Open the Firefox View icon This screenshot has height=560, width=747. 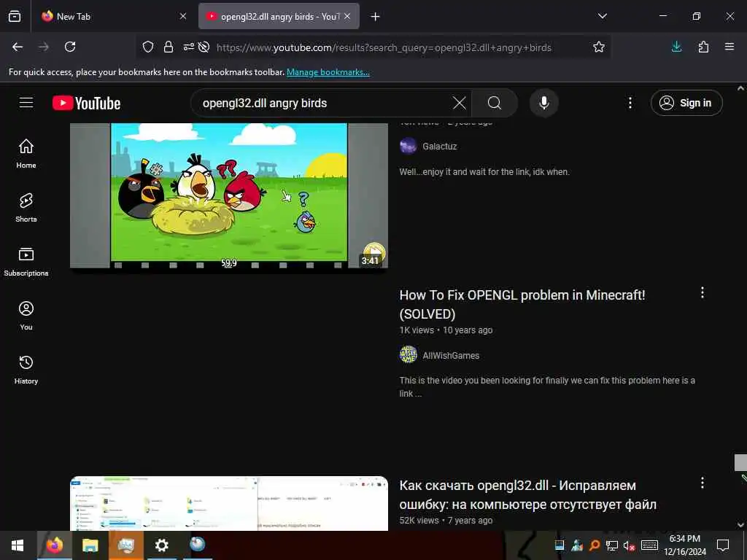[15, 16]
